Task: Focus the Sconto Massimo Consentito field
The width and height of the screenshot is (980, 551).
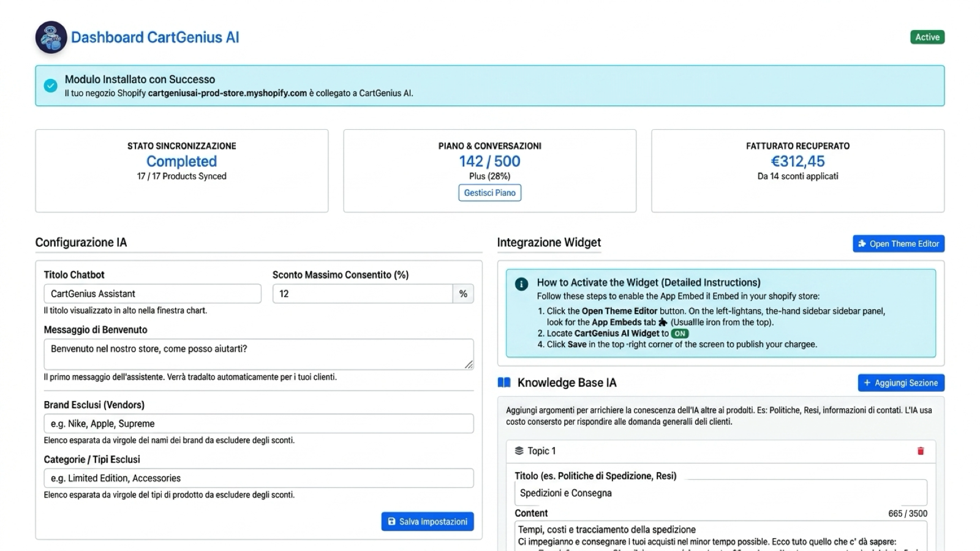Action: coord(363,294)
